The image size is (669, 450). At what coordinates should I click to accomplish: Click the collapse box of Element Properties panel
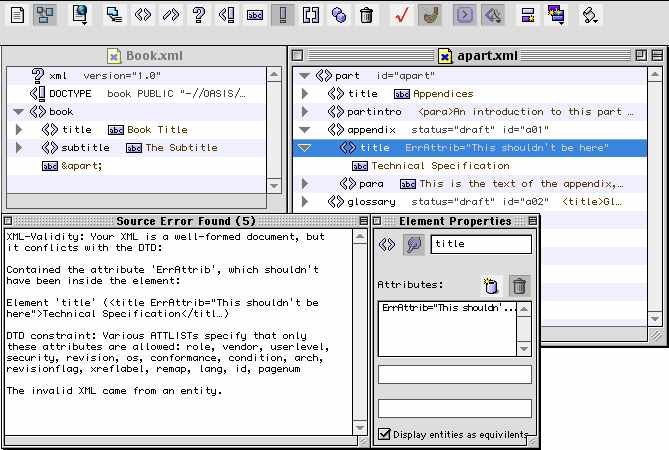click(x=532, y=221)
